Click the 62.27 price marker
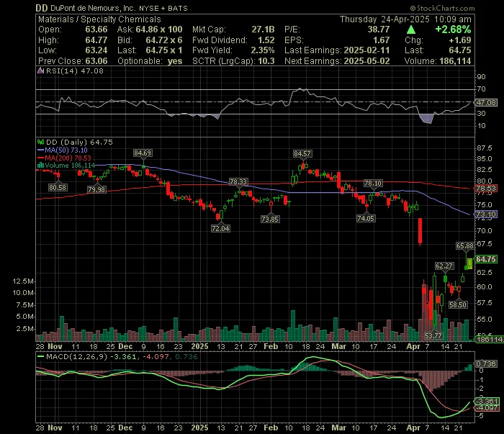The width and height of the screenshot is (504, 434). pos(444,266)
